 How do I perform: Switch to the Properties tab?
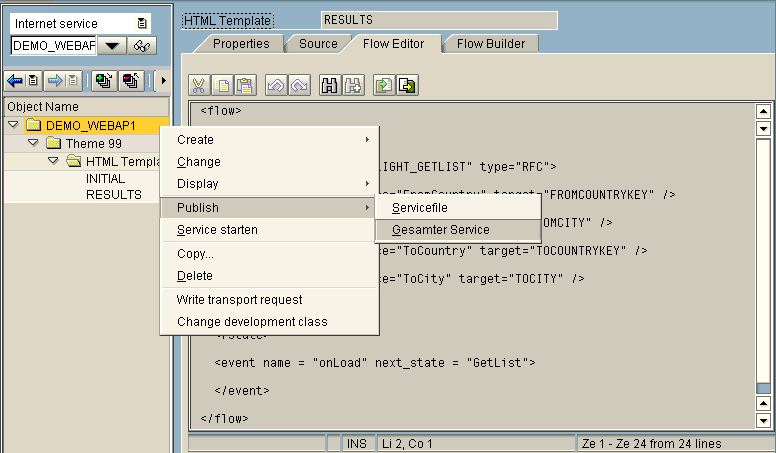point(241,43)
